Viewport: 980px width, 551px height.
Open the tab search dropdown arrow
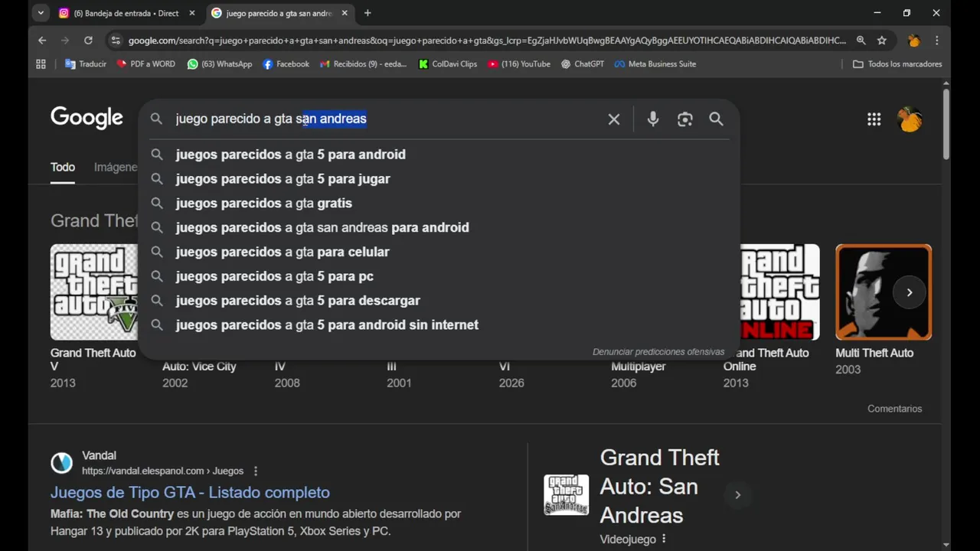coord(41,13)
